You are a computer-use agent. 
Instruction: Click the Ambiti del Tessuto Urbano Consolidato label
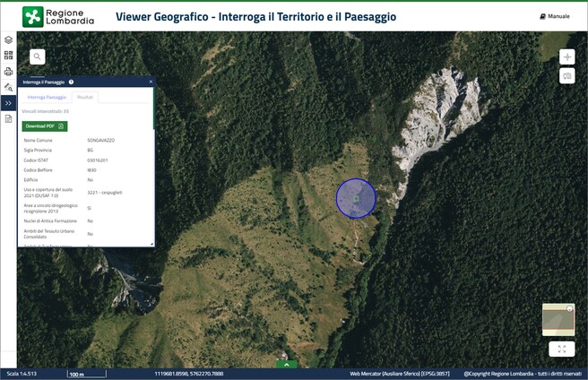(x=49, y=234)
